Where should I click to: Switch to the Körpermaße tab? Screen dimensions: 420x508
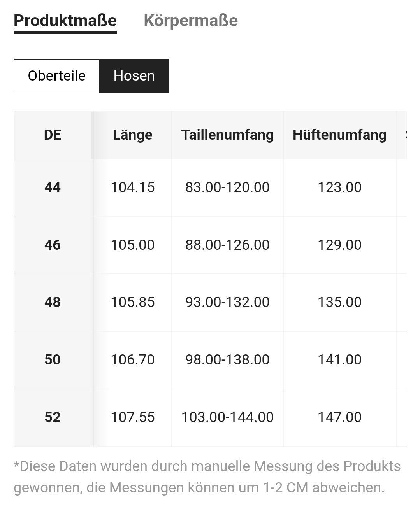point(191,21)
